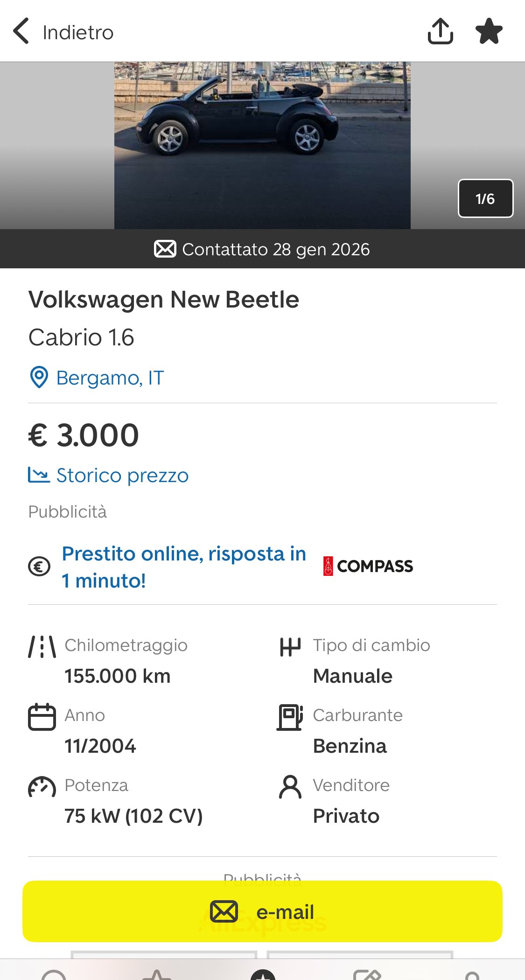525x980 pixels.
Task: Open the Bergamo, IT location link
Action: (x=110, y=378)
